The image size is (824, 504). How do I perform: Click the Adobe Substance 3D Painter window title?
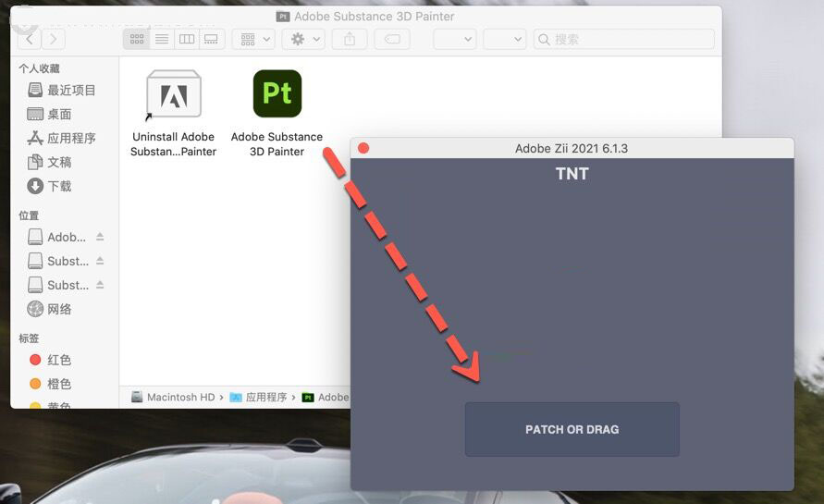pos(365,17)
